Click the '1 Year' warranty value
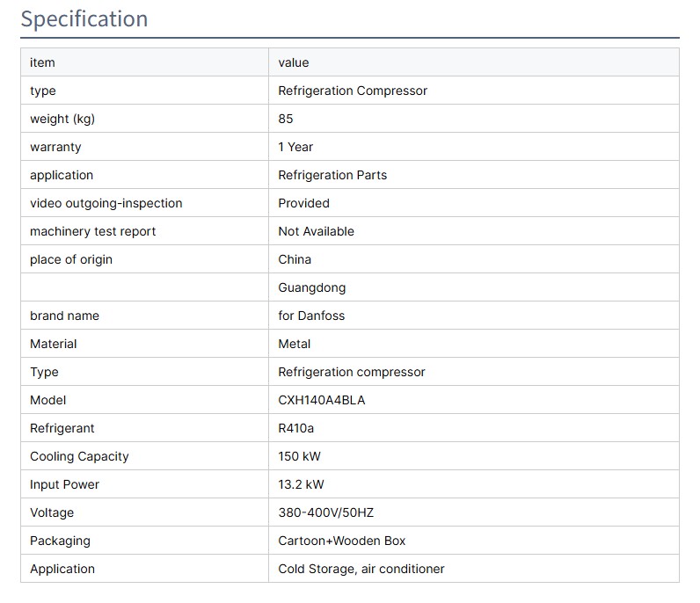The height and width of the screenshot is (603, 700). click(295, 147)
